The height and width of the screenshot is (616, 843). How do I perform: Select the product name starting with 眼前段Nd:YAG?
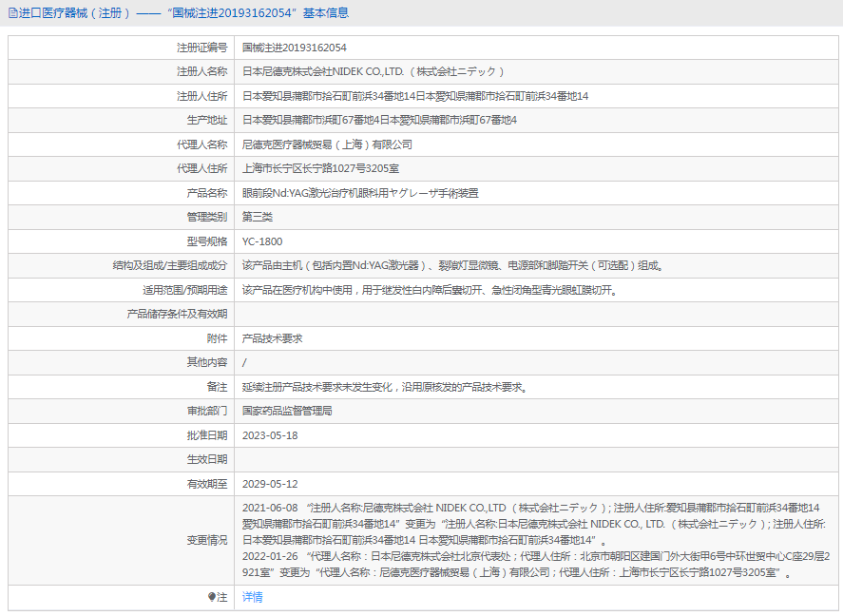pyautogui.click(x=360, y=193)
